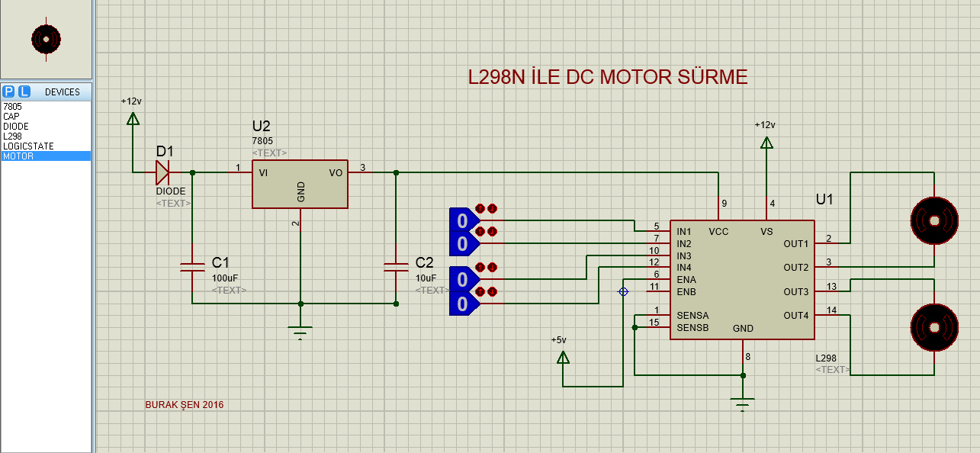The height and width of the screenshot is (453, 980).
Task: Click the title 'L298N İLE DC MOTOR SÜRME'
Action: pos(608,77)
